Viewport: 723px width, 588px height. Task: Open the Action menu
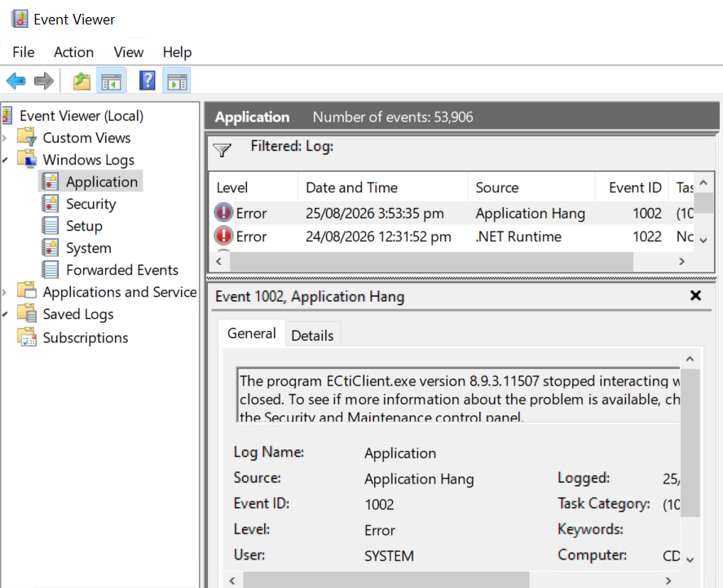tap(74, 52)
